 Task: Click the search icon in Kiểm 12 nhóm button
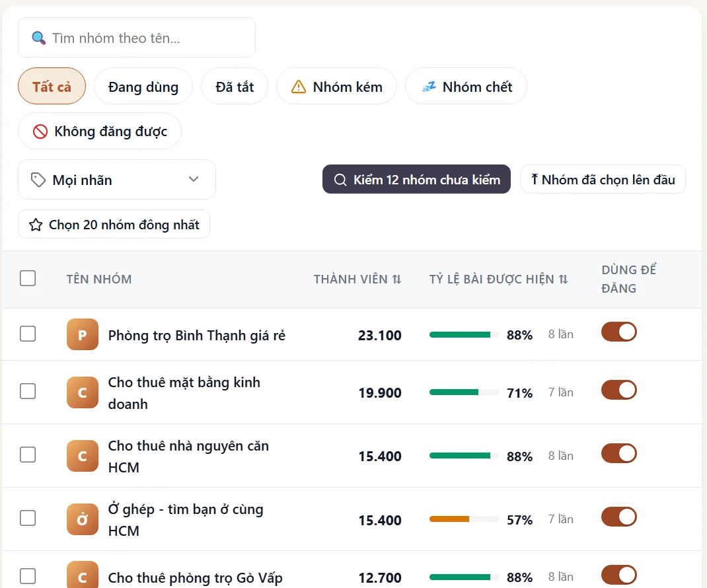click(340, 180)
